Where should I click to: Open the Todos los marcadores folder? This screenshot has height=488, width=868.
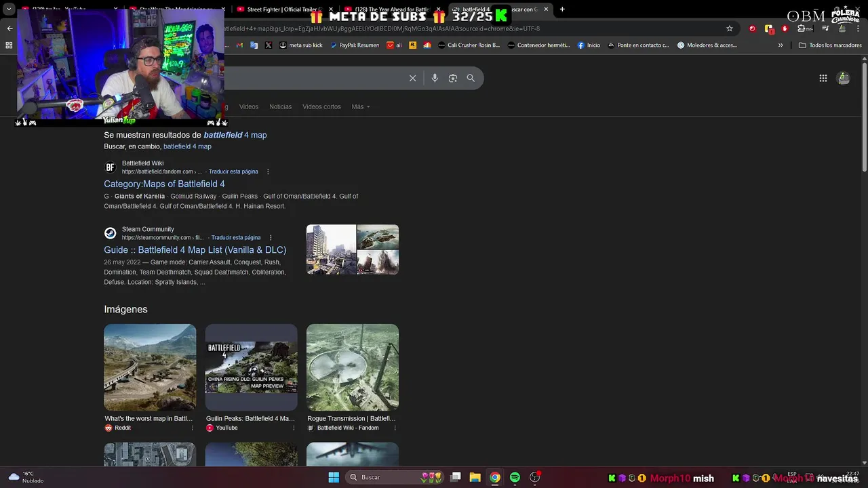click(x=830, y=45)
